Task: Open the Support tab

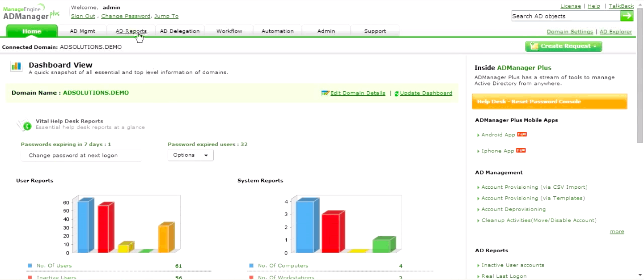Action: (x=375, y=31)
